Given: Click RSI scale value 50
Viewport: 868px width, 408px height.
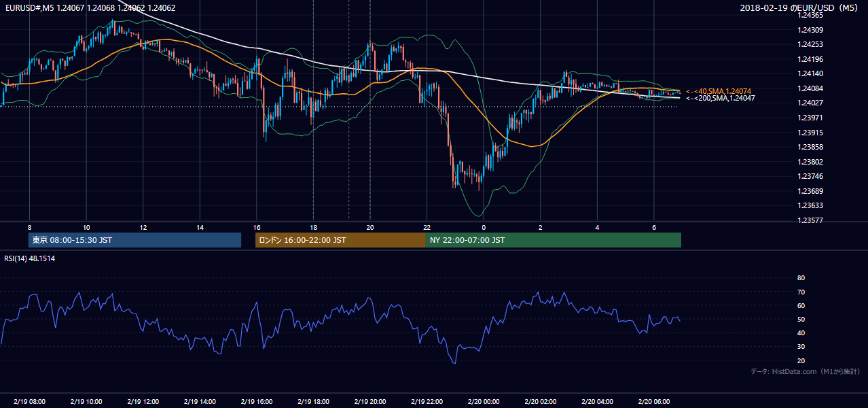Looking at the screenshot, I should point(801,319).
